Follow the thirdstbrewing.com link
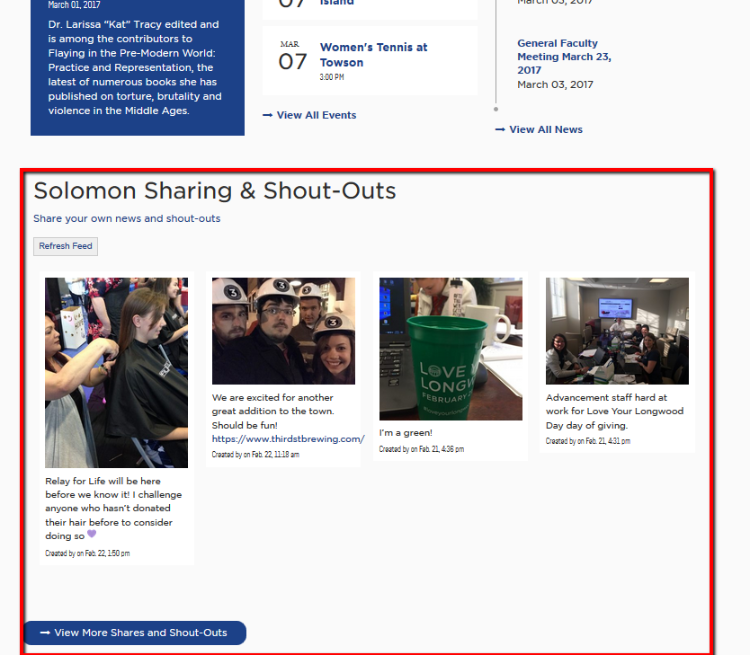Viewport: 750px width, 655px height. pos(288,439)
